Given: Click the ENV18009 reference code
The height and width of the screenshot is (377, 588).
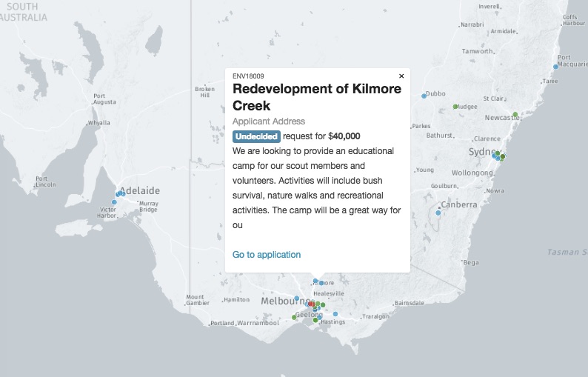Looking at the screenshot, I should 248,76.
